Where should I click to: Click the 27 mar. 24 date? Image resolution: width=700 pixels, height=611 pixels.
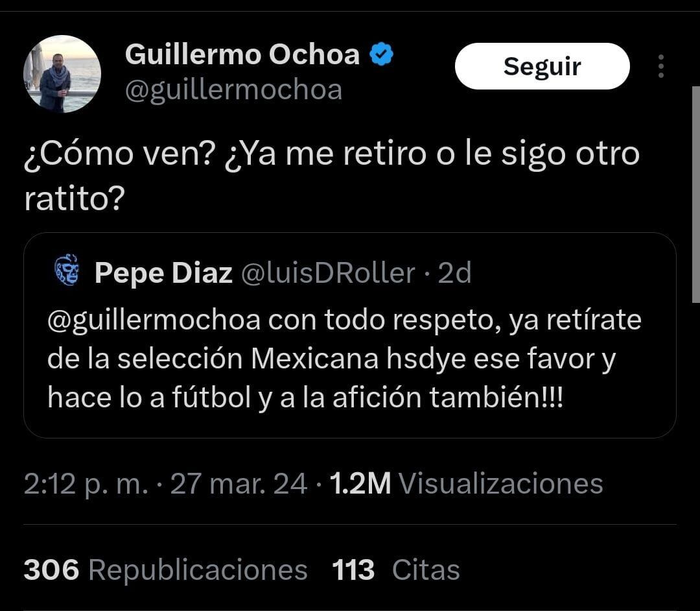(239, 484)
